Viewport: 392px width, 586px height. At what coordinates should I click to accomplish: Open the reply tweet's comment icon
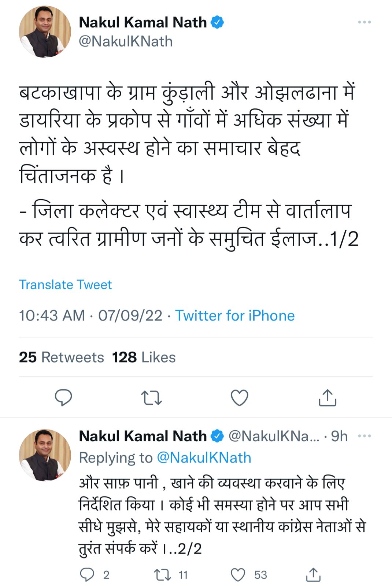tap(87, 575)
